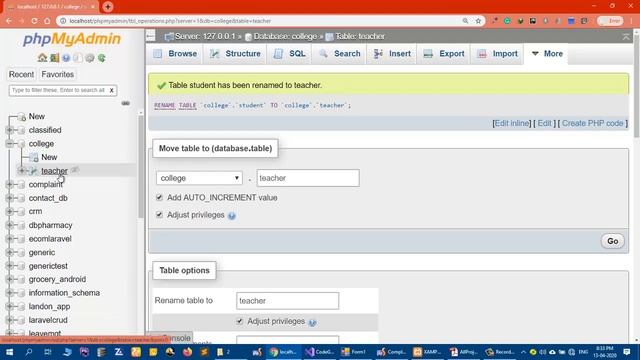Click the Create PHP code link
The width and height of the screenshot is (640, 360).
point(593,123)
